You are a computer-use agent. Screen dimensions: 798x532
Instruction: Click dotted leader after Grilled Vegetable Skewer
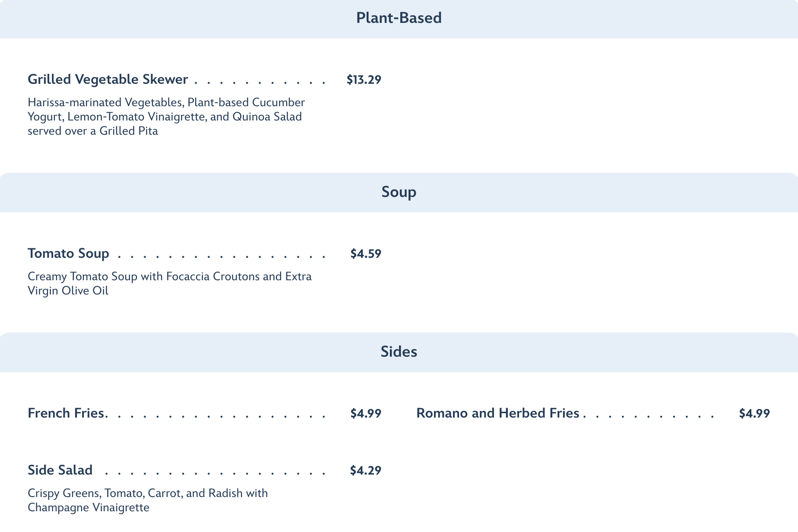coord(260,81)
